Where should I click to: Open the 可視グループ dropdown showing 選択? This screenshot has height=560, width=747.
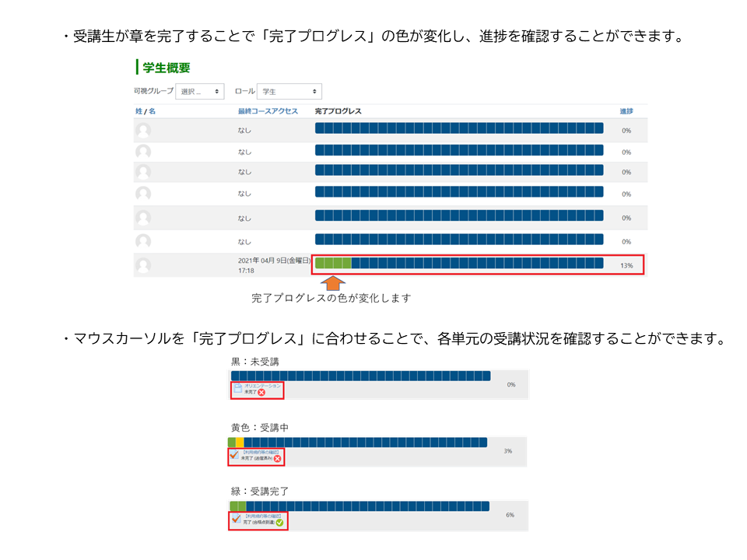[200, 92]
